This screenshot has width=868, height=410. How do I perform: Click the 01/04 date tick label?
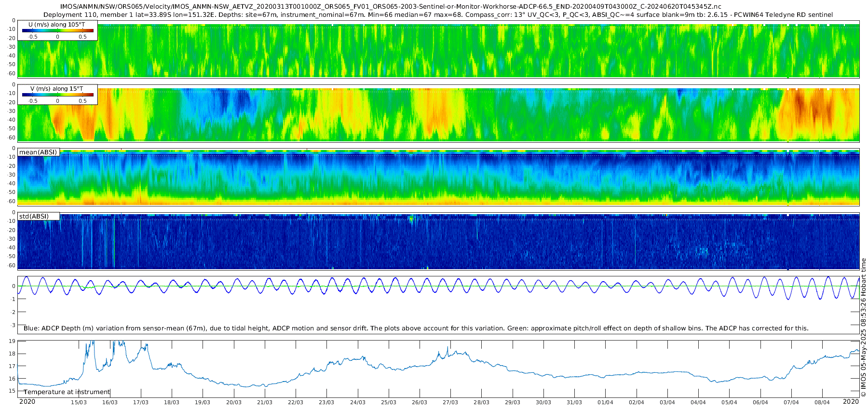pos(606,402)
